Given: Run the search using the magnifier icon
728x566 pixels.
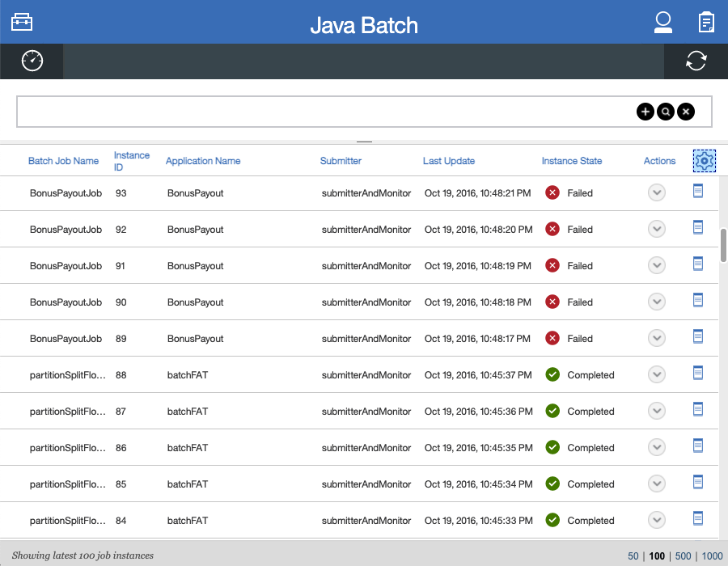Looking at the screenshot, I should pos(665,112).
